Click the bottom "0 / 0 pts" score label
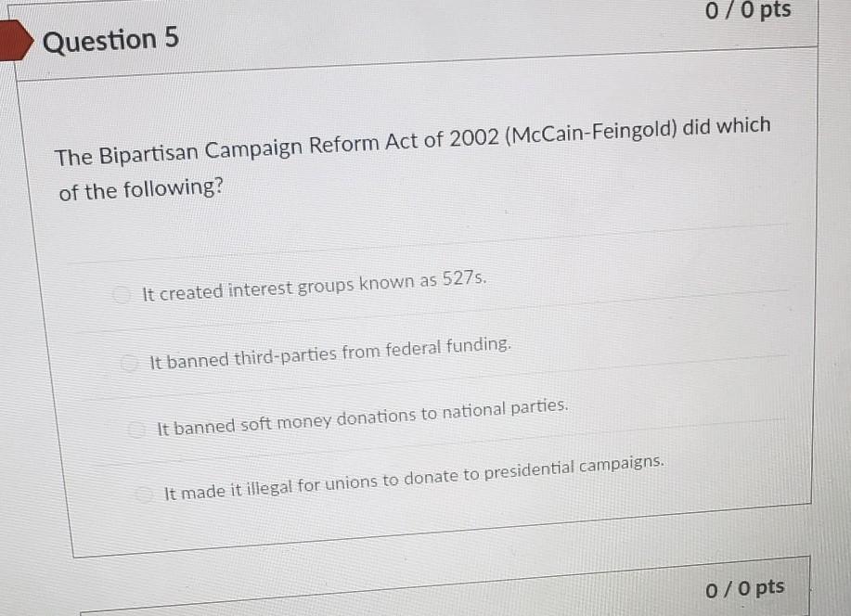This screenshot has width=851, height=616. click(x=743, y=588)
